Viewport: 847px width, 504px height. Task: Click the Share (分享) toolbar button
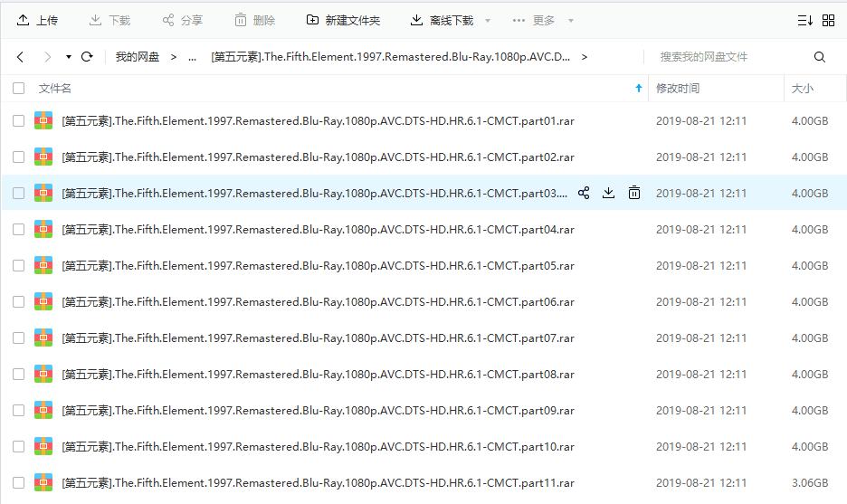(183, 21)
